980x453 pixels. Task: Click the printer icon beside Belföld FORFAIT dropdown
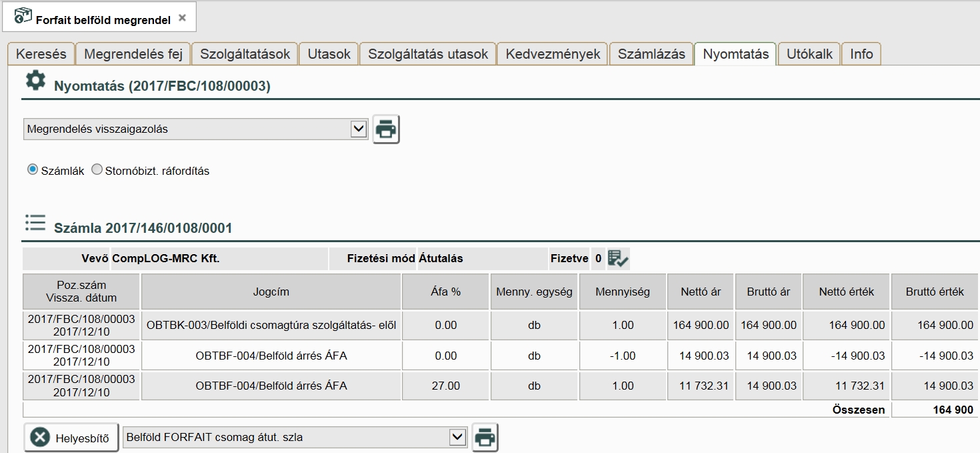(485, 438)
